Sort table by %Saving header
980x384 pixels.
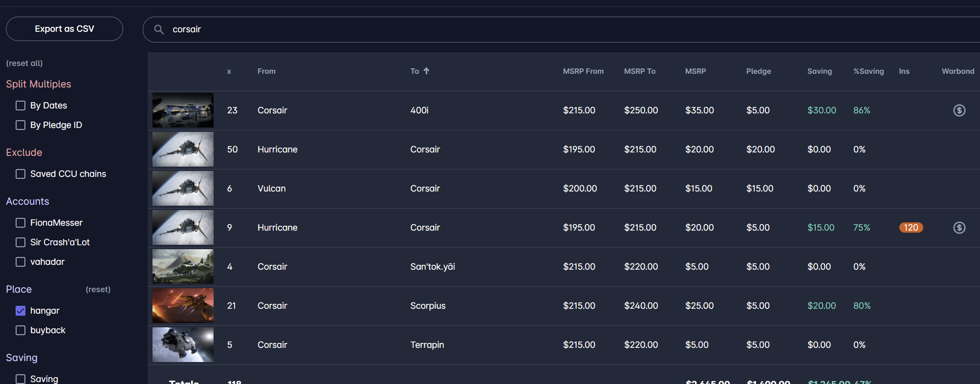(868, 71)
